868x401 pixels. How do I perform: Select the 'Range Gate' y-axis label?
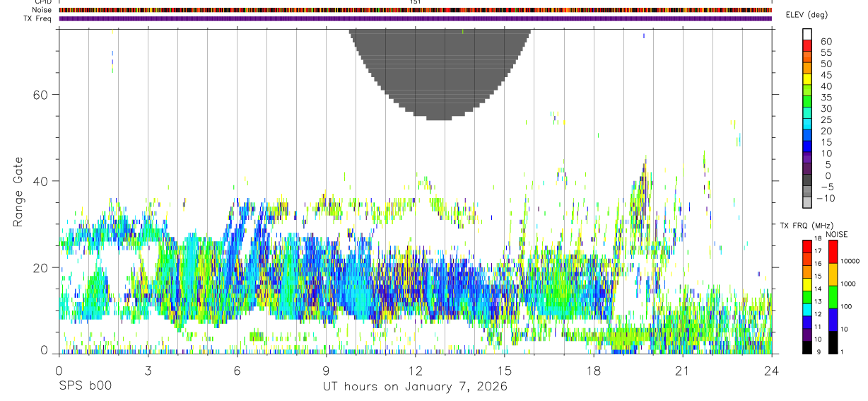coord(19,192)
